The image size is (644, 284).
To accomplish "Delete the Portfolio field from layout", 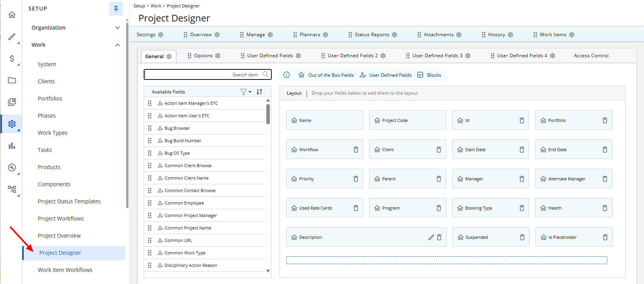I will 605,120.
